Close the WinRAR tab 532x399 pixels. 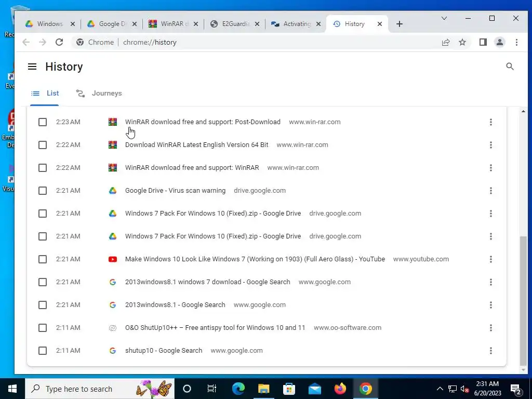pyautogui.click(x=196, y=24)
